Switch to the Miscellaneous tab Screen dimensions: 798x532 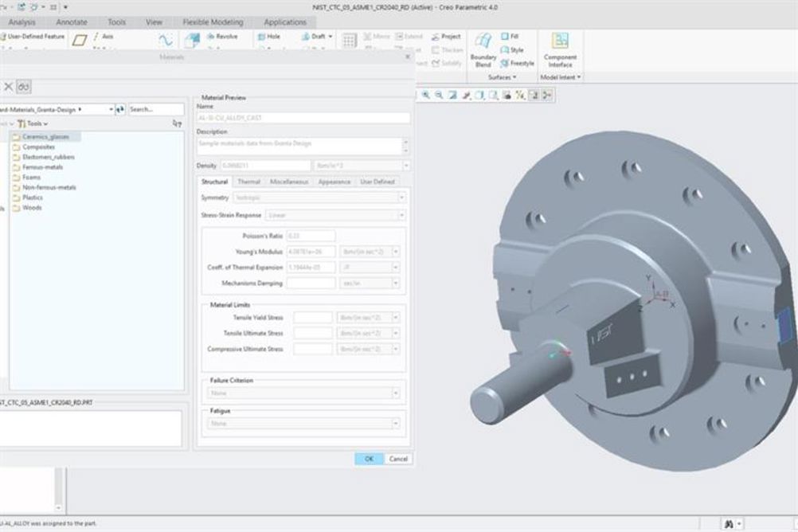coord(289,182)
